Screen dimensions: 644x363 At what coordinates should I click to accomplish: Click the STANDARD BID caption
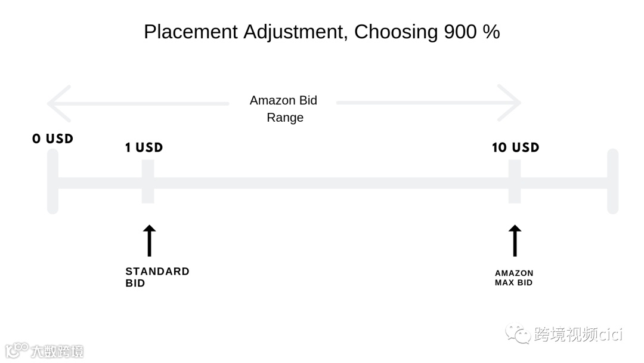tap(157, 277)
